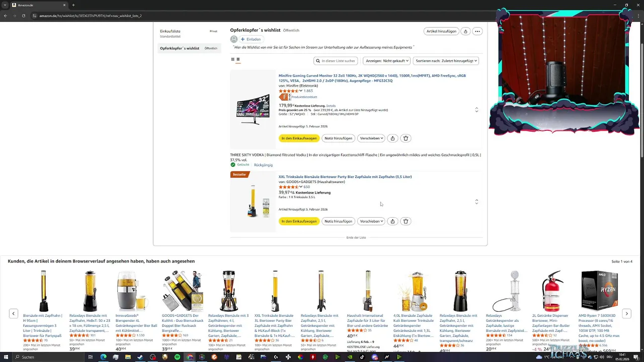Image resolution: width=644 pixels, height=362 pixels.
Task: Click the In dieser Liste suchen field
Action: [x=336, y=61]
